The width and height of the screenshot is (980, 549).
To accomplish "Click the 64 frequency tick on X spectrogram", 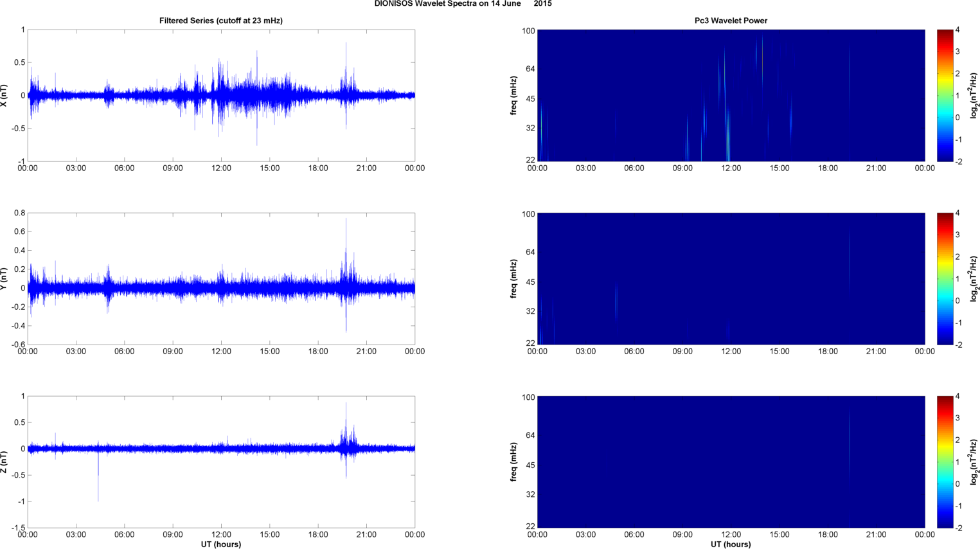I will point(530,69).
